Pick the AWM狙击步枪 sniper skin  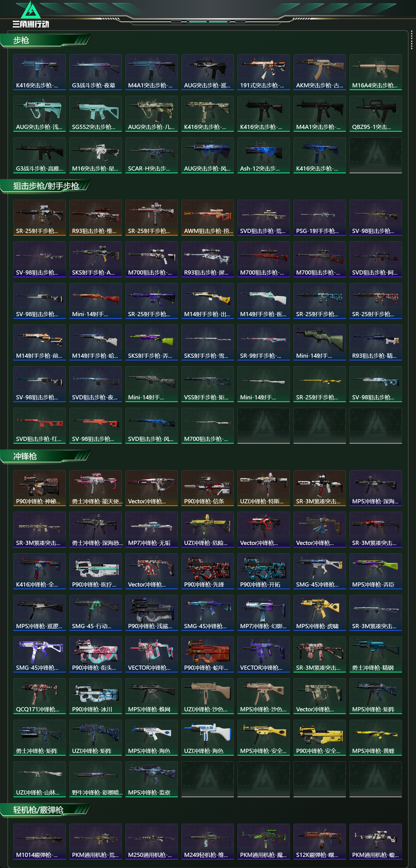click(x=207, y=218)
